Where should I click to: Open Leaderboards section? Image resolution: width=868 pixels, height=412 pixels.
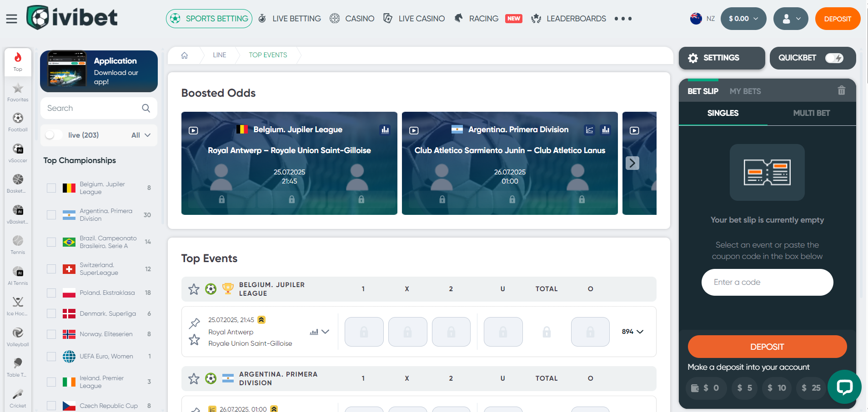tap(568, 19)
